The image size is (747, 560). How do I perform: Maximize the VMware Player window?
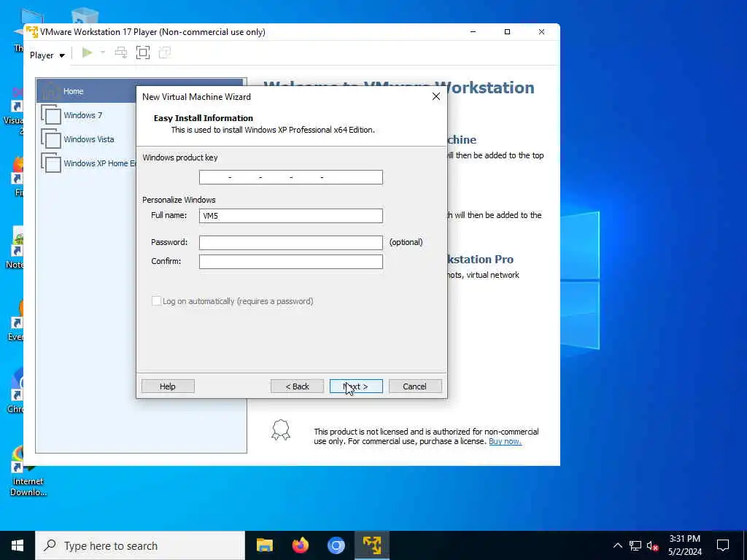[508, 32]
